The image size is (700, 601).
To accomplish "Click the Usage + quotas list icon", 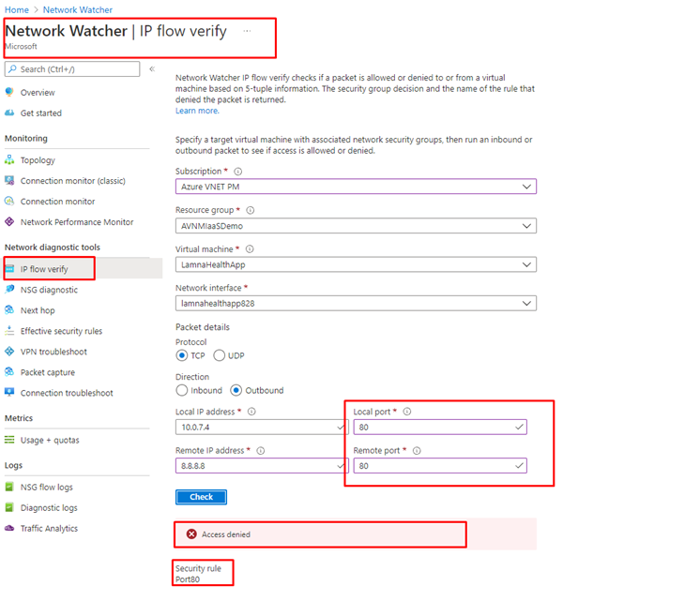I will pos(9,440).
